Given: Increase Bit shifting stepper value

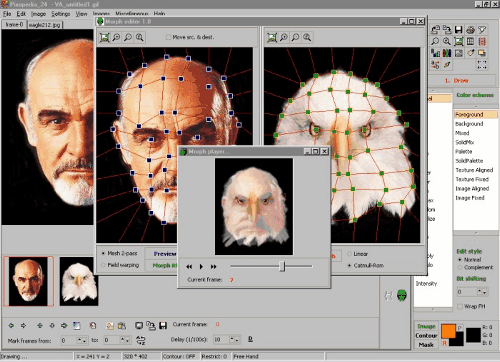Looking at the screenshot, I should pyautogui.click(x=480, y=290).
